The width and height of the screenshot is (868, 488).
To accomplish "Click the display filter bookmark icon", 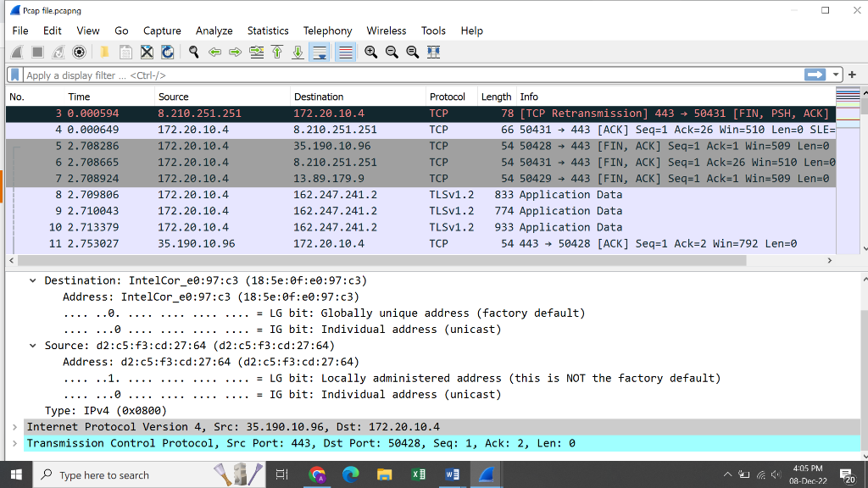I will [x=15, y=75].
